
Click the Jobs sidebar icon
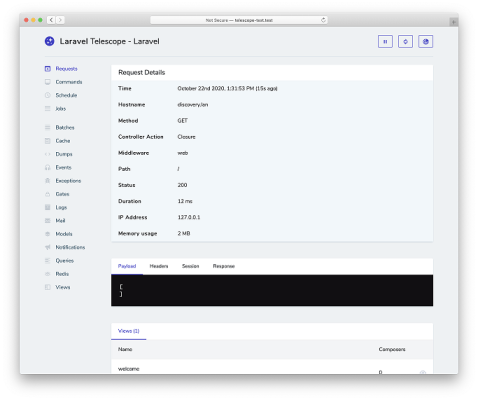(x=48, y=109)
